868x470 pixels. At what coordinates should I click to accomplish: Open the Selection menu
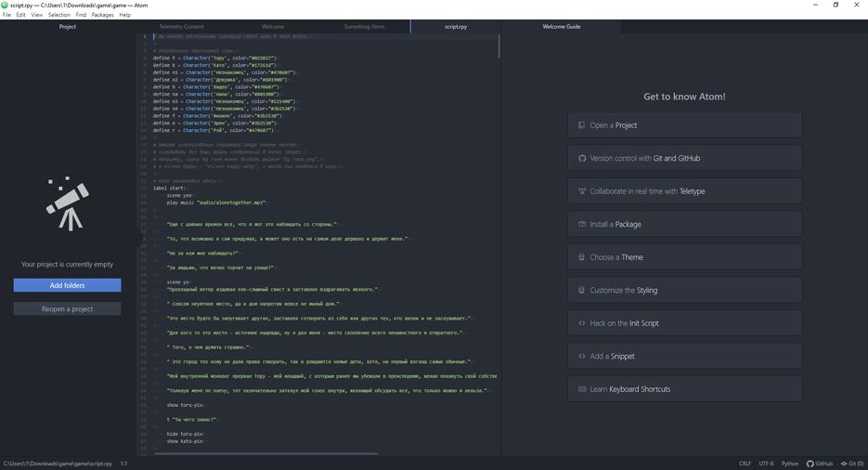point(59,15)
